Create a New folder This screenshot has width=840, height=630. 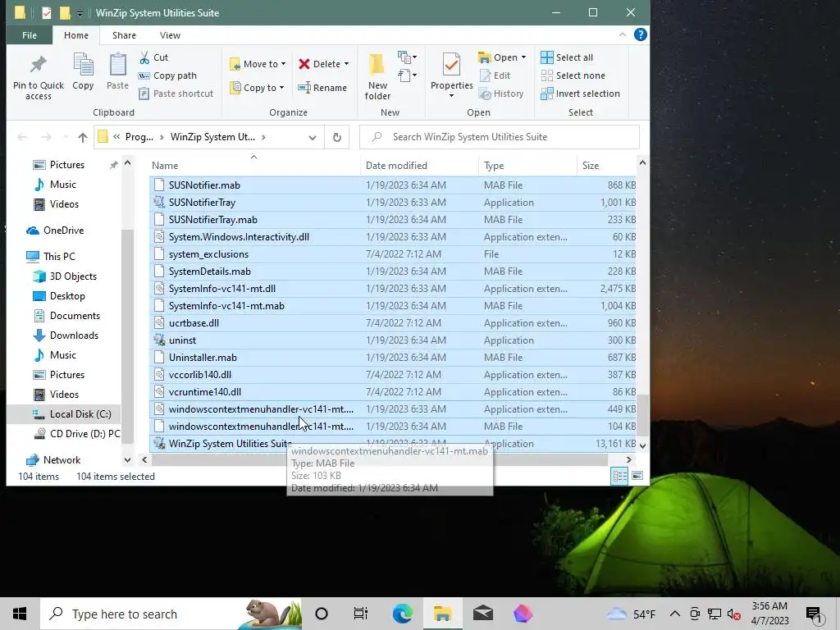(x=377, y=76)
